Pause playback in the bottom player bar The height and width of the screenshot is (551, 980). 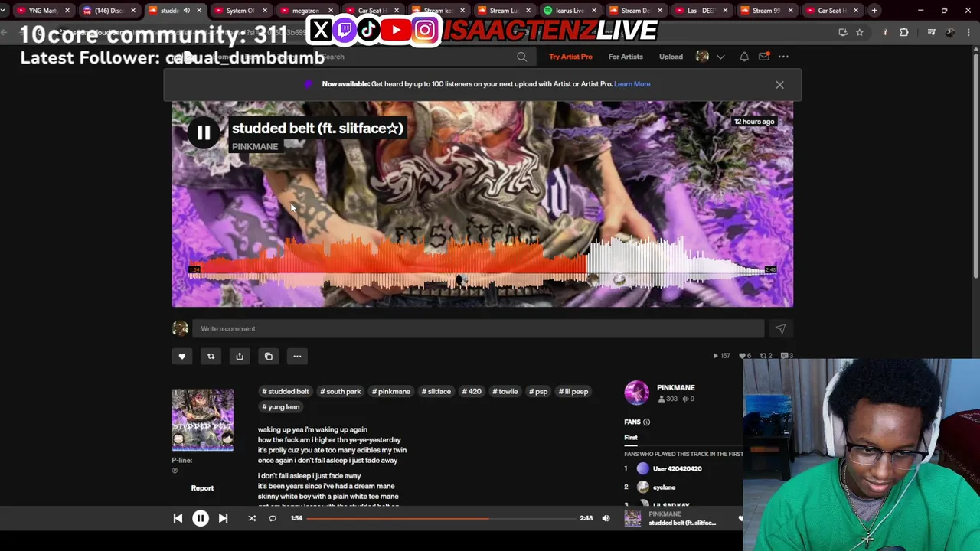[x=200, y=518]
